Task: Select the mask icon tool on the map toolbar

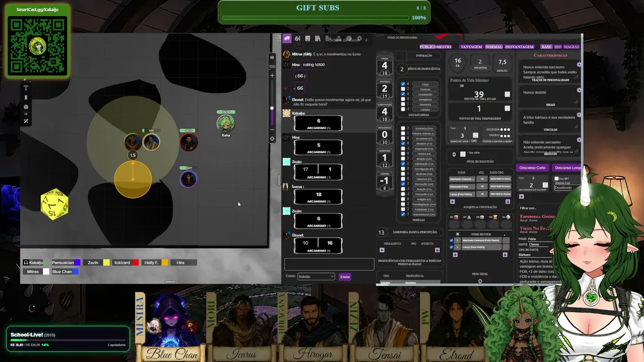Action: click(26, 107)
